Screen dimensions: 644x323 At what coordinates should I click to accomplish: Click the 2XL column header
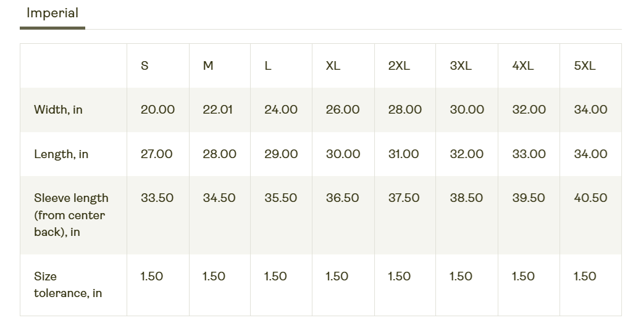(x=399, y=65)
